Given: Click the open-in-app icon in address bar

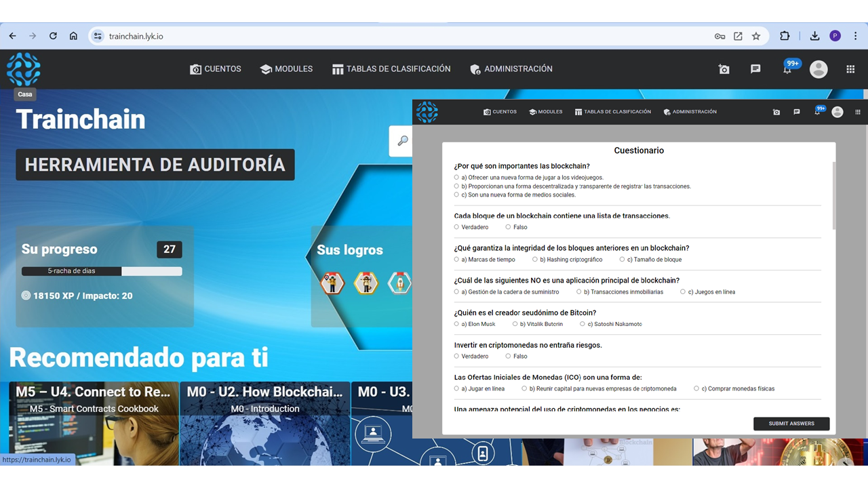Looking at the screenshot, I should (x=738, y=36).
